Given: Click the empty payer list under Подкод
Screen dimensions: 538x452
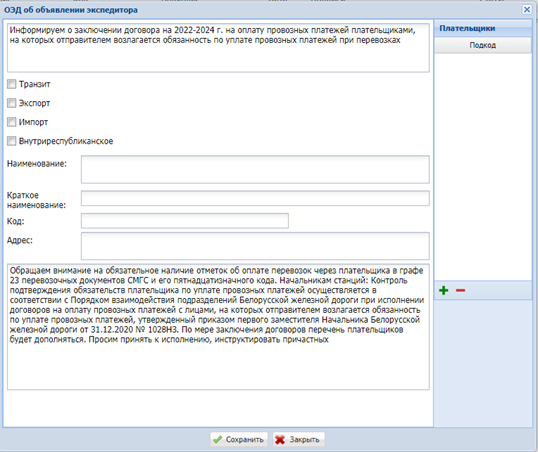Looking at the screenshot, I should 483,167.
